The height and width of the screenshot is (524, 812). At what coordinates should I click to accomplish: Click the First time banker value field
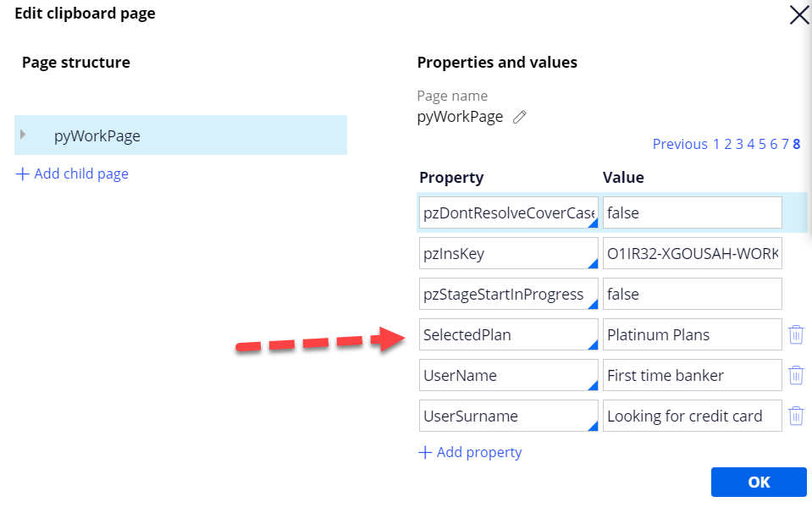[693, 375]
